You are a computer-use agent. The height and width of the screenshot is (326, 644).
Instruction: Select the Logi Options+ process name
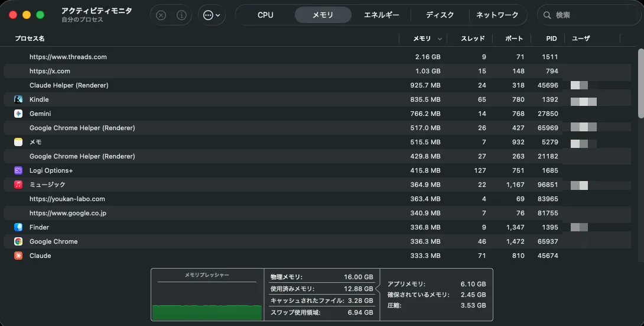click(x=51, y=170)
